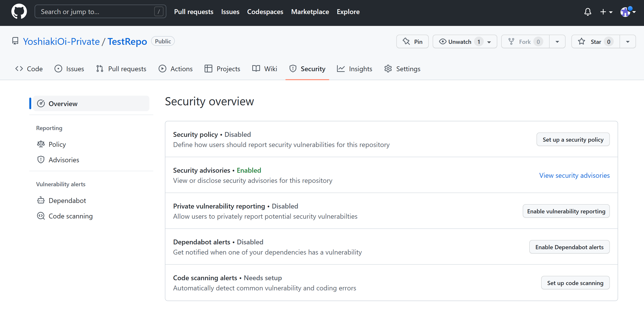Open View security advisories link

point(574,175)
